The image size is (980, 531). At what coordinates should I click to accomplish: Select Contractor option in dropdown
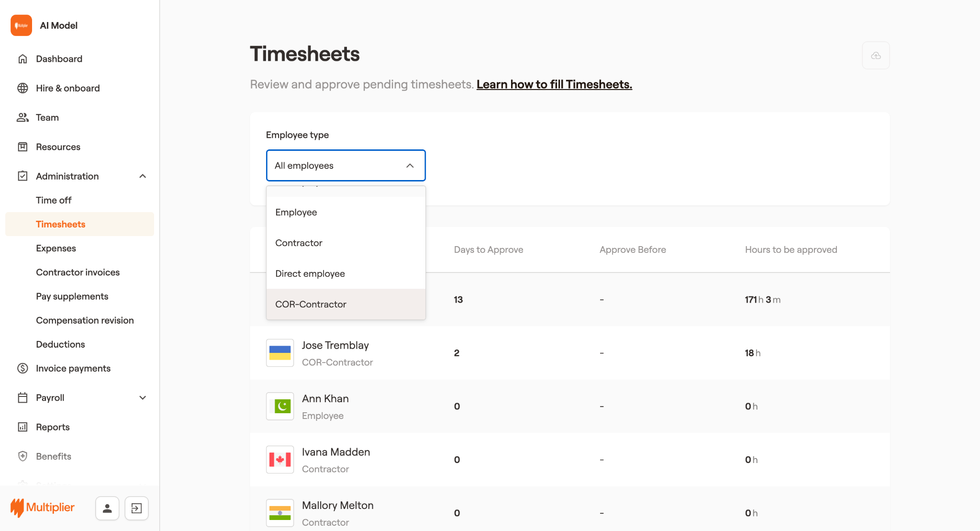click(299, 243)
